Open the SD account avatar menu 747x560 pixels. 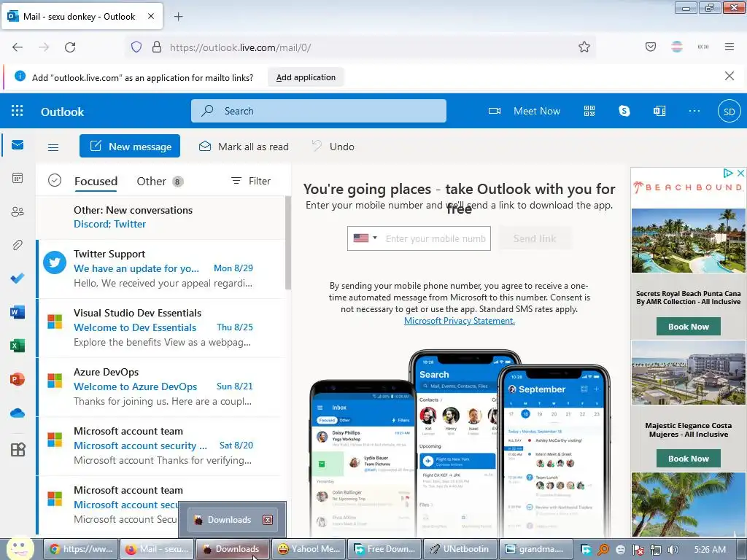click(729, 112)
